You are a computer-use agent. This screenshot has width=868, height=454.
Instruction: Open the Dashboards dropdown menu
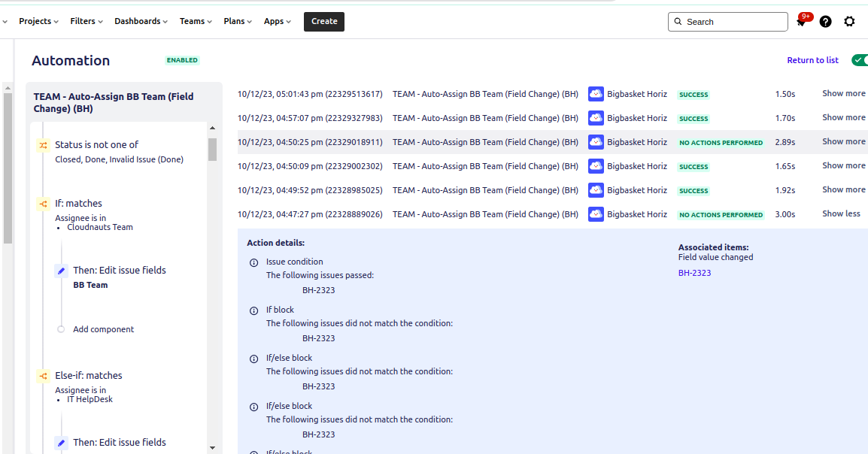[x=141, y=21]
